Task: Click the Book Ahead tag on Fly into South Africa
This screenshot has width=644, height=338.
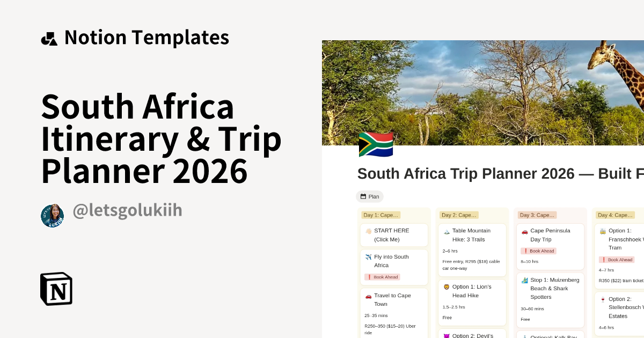Action: [382, 277]
